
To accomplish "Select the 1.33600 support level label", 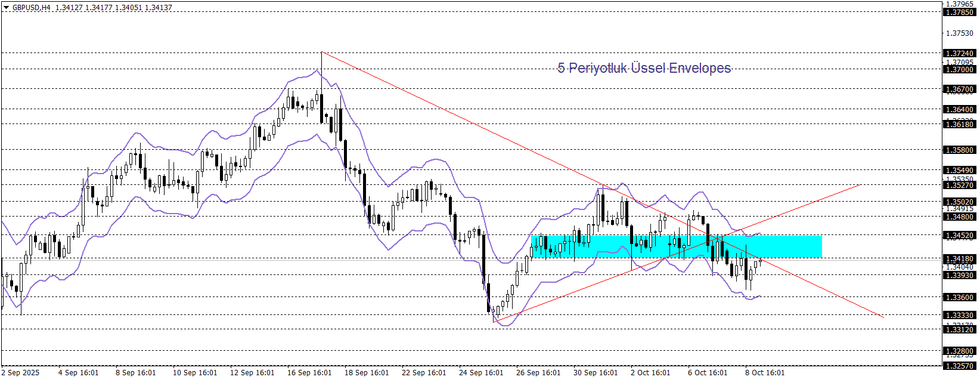I will point(959,297).
